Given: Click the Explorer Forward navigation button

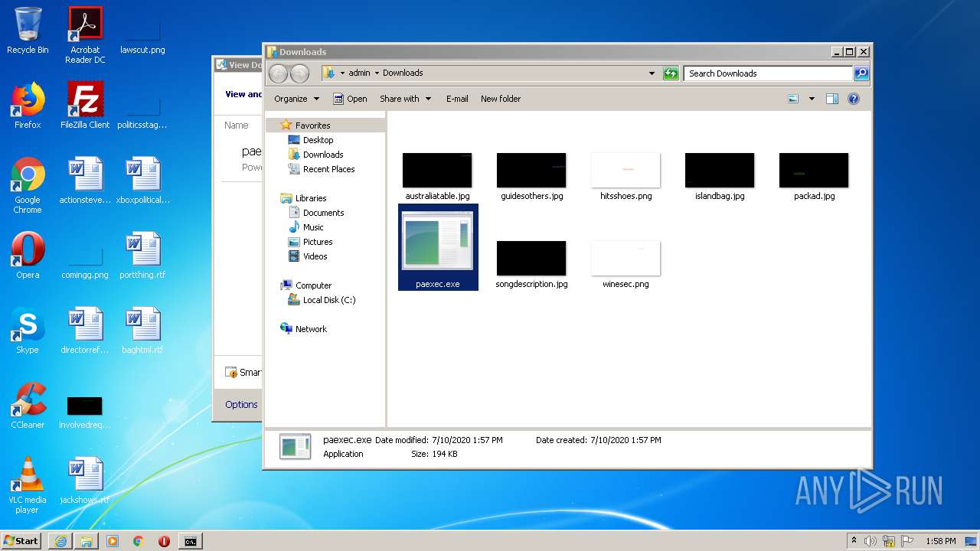Looking at the screenshot, I should point(299,73).
